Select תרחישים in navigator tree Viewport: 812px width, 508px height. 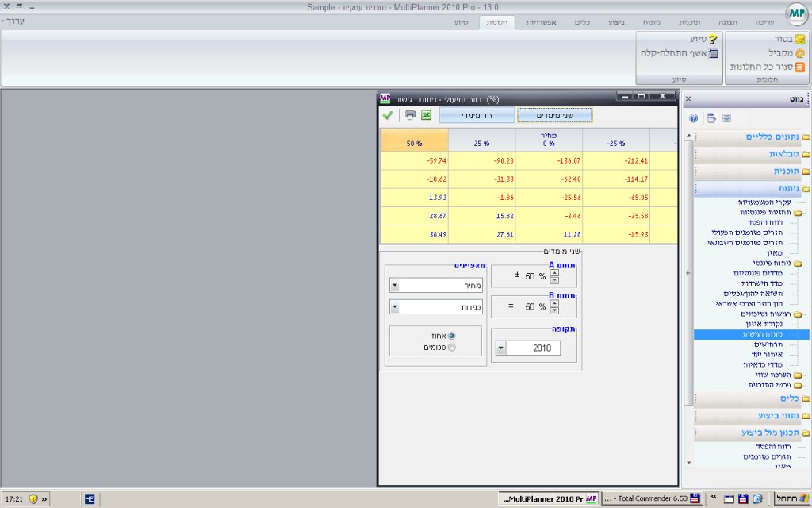(x=768, y=344)
